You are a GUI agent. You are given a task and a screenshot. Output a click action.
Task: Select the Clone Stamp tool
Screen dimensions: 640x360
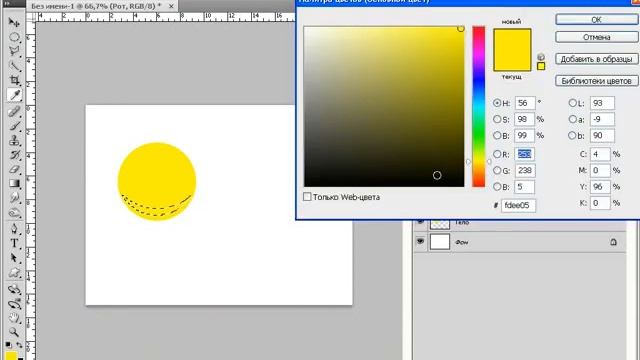14,140
